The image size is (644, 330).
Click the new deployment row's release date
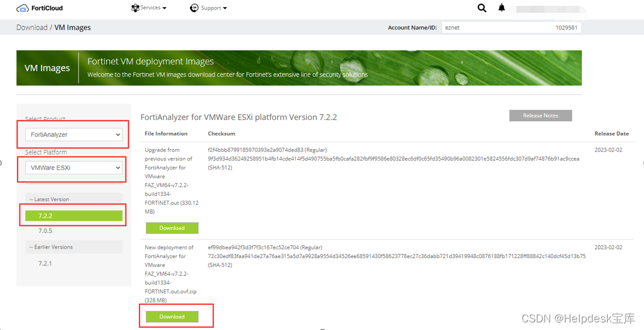pos(608,247)
